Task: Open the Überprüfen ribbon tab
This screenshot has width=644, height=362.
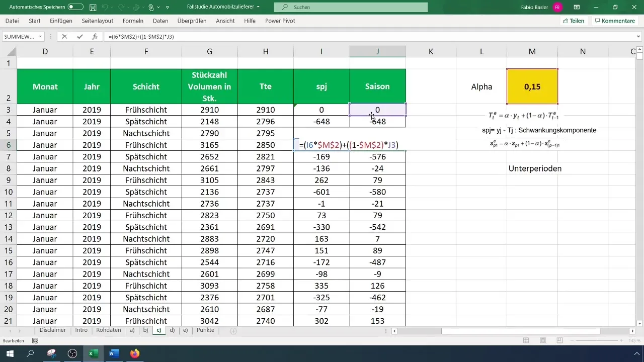Action: coord(192,21)
